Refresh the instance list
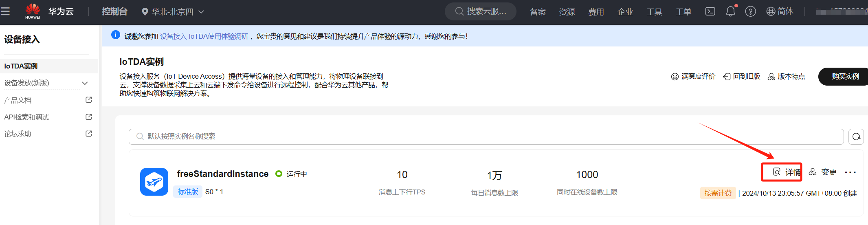The height and width of the screenshot is (225, 868). click(x=856, y=137)
